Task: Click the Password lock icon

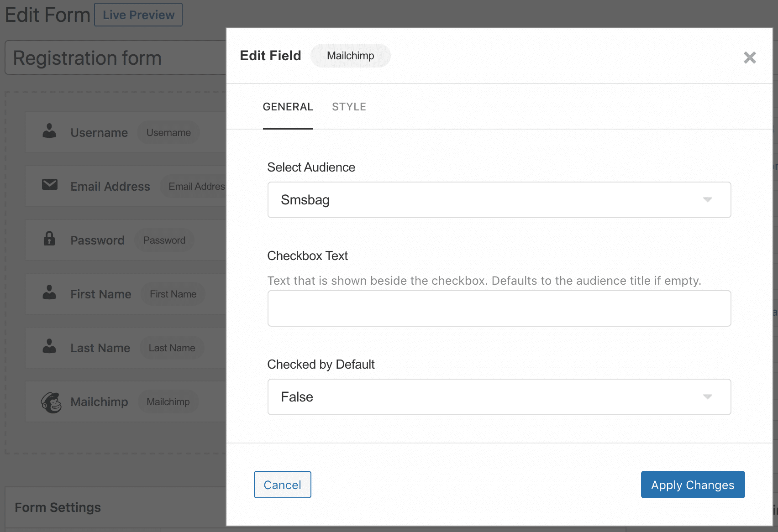Action: (x=49, y=238)
